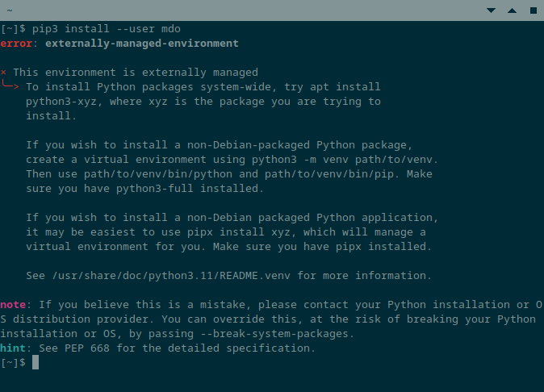Click the 'path/to/venv/bin/python' path
The width and height of the screenshot is (544, 392).
point(158,174)
